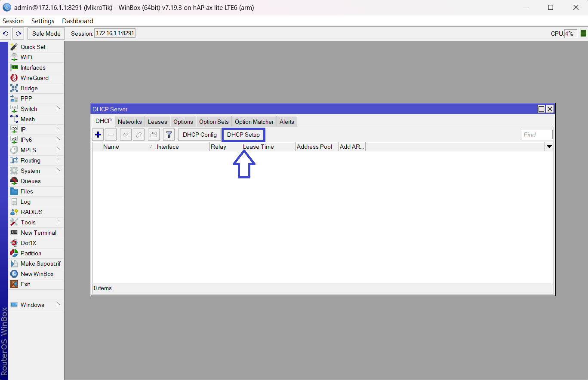Open the Interfaces list
Image resolution: width=588 pixels, height=380 pixels.
[x=36, y=67]
